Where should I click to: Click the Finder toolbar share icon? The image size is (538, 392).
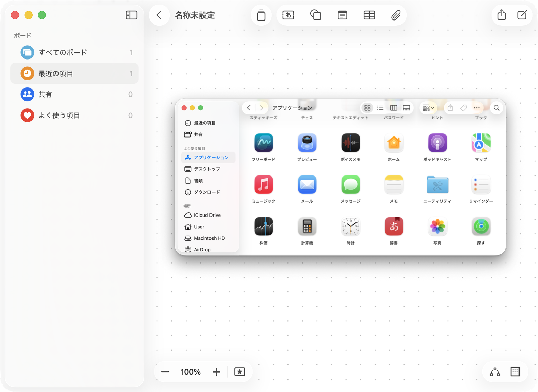[x=450, y=108]
